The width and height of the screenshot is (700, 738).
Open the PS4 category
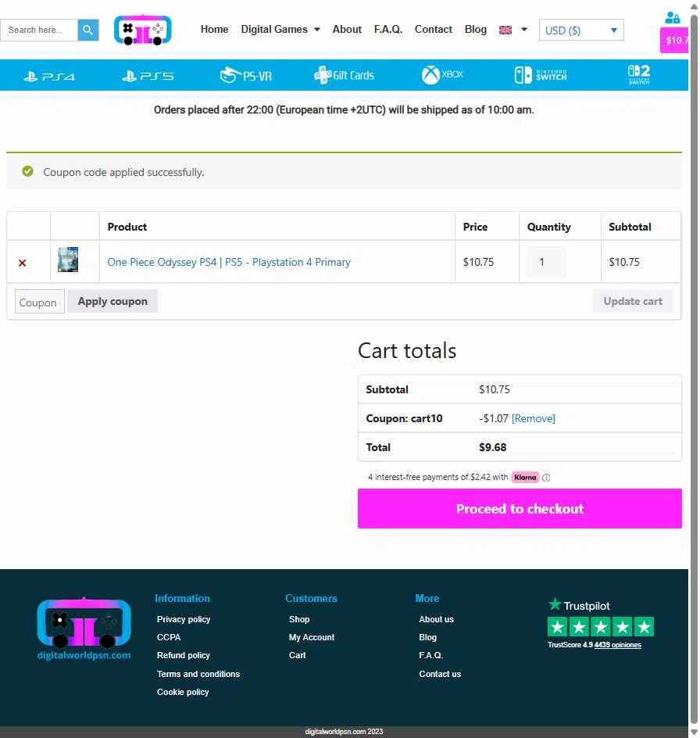point(49,76)
